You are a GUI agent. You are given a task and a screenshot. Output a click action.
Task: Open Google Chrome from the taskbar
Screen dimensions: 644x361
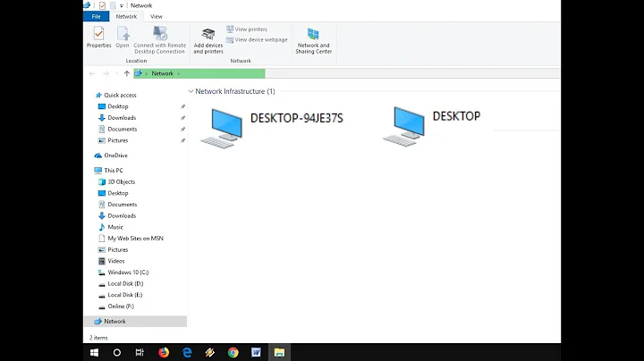233,352
